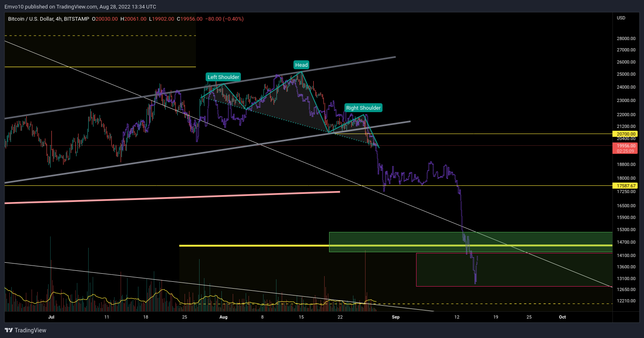Click the −80.00 (−0.40%) change value
644x338 pixels.
click(x=225, y=19)
